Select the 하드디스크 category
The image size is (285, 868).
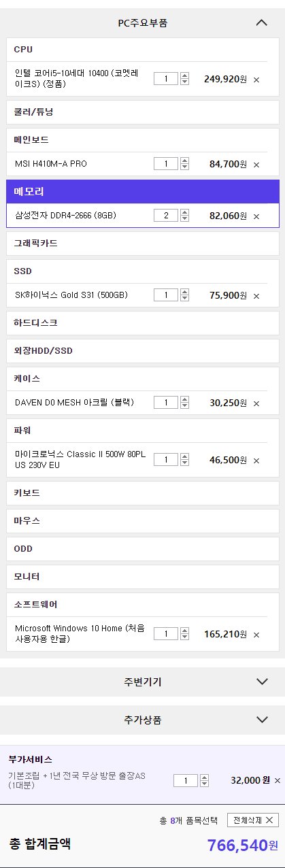[143, 322]
